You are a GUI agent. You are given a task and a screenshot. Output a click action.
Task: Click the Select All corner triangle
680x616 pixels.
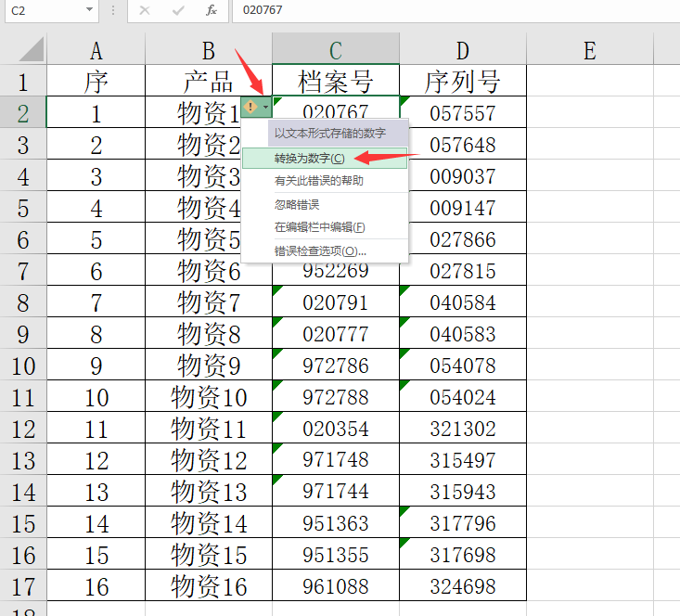point(32,49)
